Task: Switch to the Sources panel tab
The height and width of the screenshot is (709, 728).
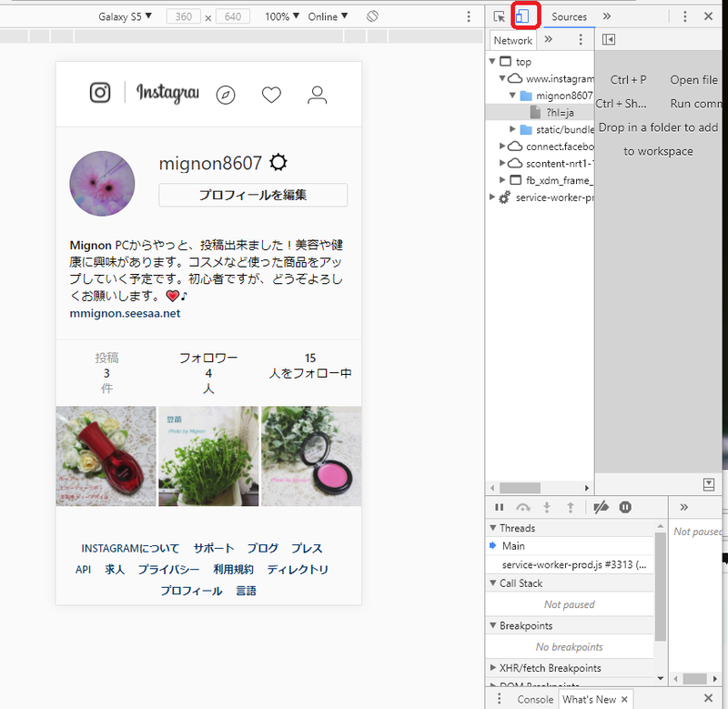Action: (x=569, y=16)
